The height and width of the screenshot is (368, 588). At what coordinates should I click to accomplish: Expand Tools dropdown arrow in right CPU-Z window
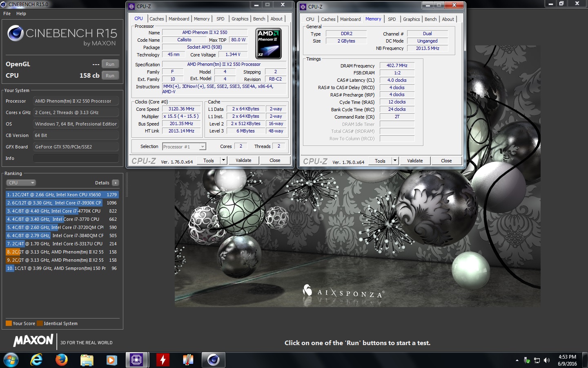[395, 161]
